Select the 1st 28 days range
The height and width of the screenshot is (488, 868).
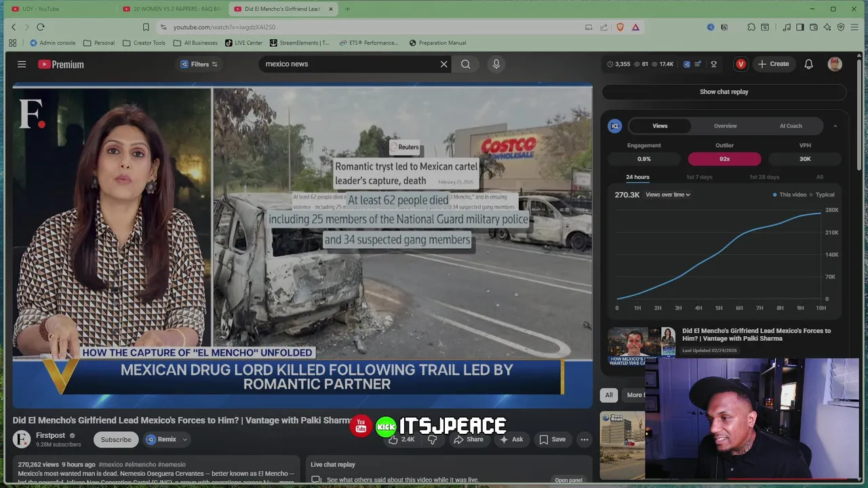764,177
